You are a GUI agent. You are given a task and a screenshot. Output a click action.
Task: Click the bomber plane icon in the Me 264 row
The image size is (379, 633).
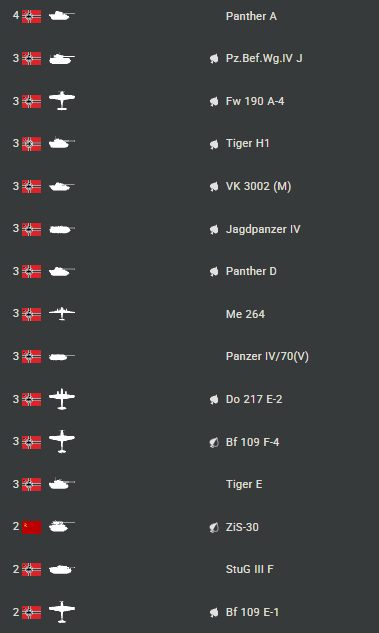click(62, 313)
